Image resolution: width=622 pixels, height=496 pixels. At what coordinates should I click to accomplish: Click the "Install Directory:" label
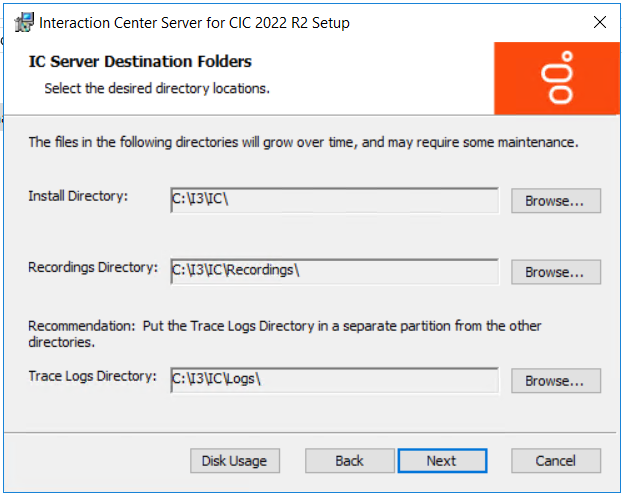(x=78, y=196)
